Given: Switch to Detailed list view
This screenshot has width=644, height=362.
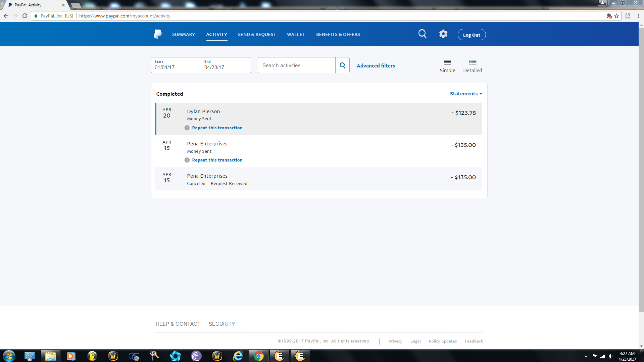Looking at the screenshot, I should [x=473, y=66].
